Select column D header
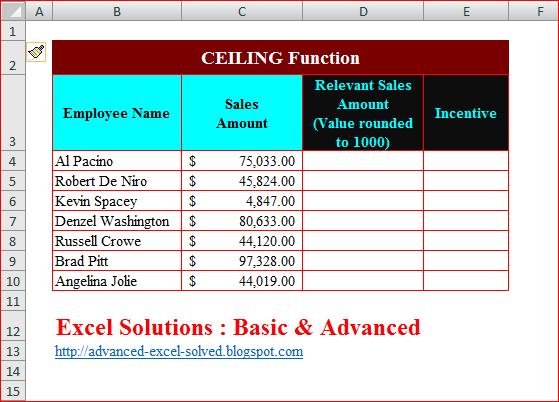The image size is (559, 402). (x=363, y=11)
